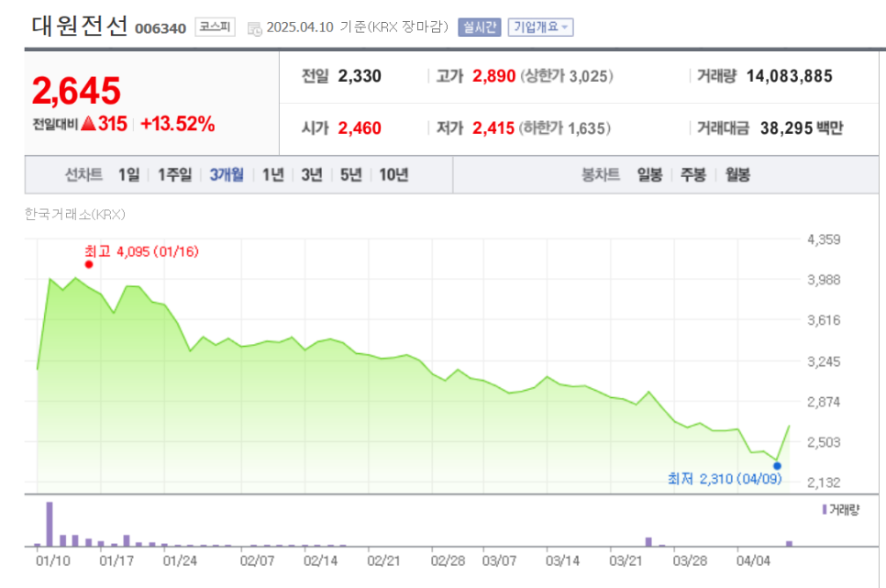Select the 3개월 line chart tab

coord(227,174)
